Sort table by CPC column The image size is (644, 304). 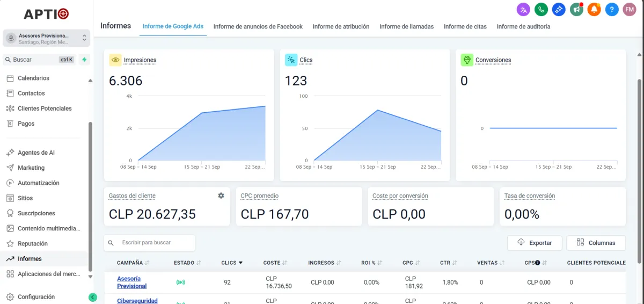tap(411, 263)
